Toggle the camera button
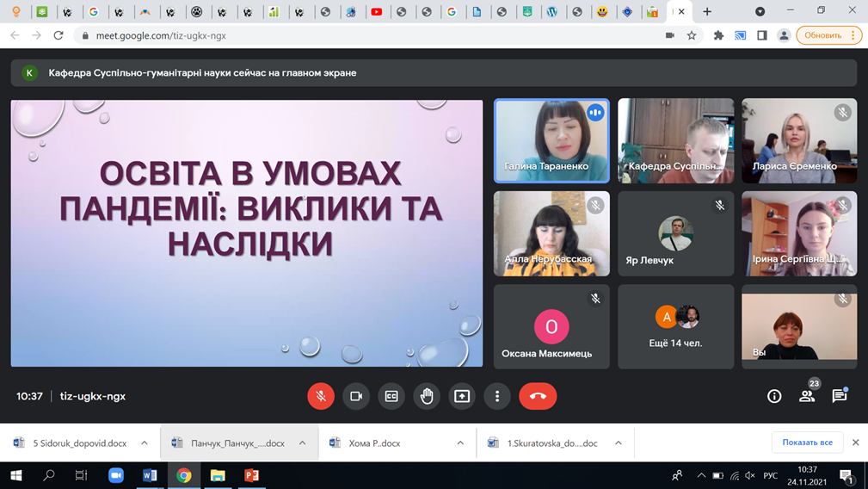 click(356, 396)
